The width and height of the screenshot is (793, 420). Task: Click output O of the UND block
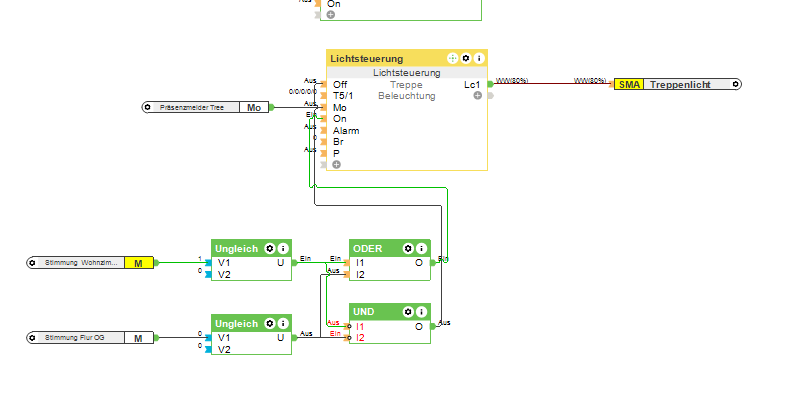point(419,326)
